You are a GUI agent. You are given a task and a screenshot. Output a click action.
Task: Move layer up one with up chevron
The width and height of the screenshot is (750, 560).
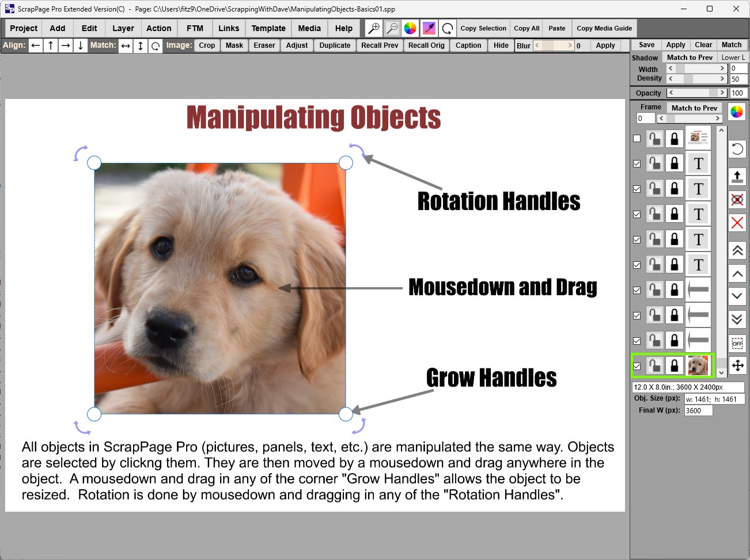click(737, 274)
